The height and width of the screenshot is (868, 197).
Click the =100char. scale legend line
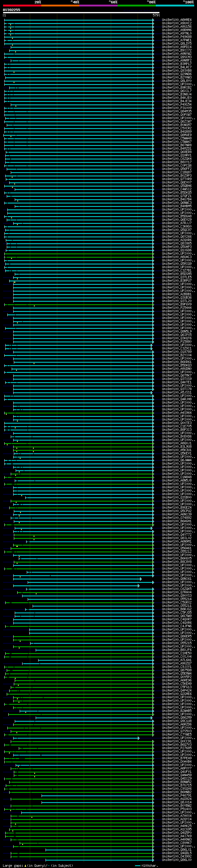pyautogui.click(x=137, y=866)
